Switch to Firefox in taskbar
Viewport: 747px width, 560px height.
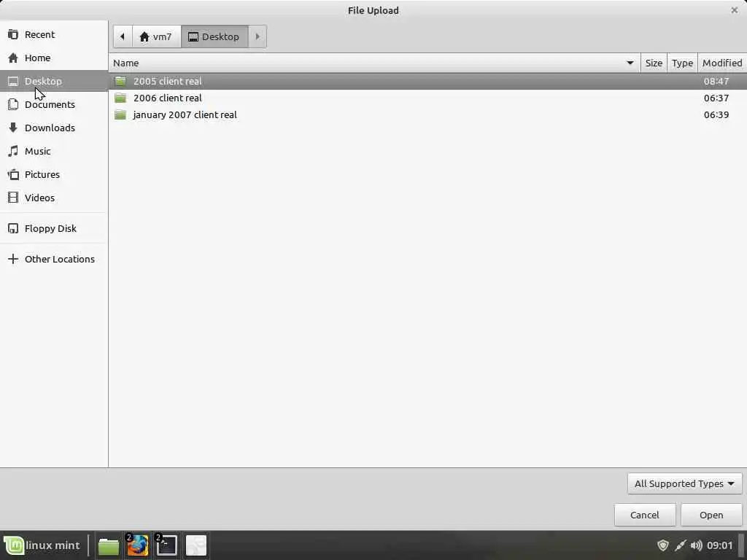[x=138, y=545]
